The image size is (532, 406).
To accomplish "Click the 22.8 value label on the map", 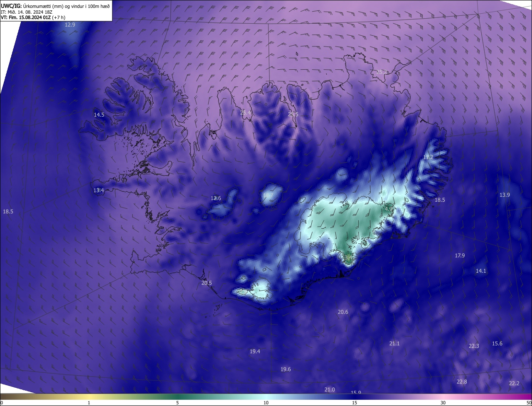I will pyautogui.click(x=462, y=382).
